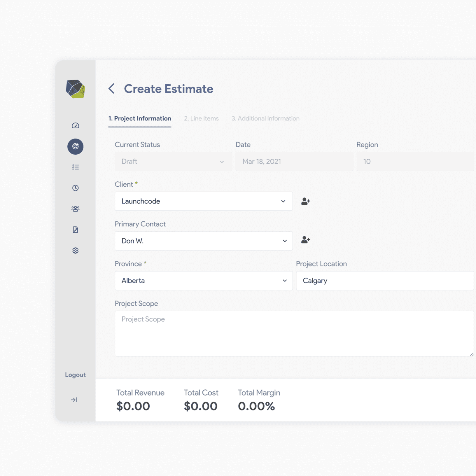
Task: Open the document edit sidebar icon
Action: tap(75, 230)
